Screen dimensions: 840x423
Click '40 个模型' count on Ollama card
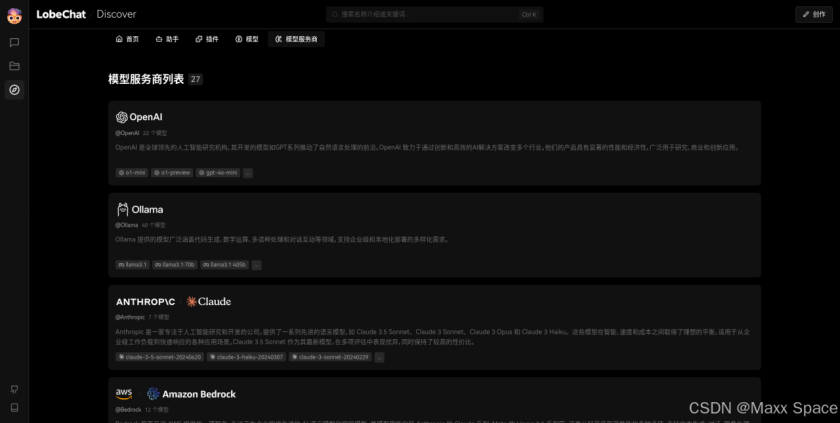[154, 225]
